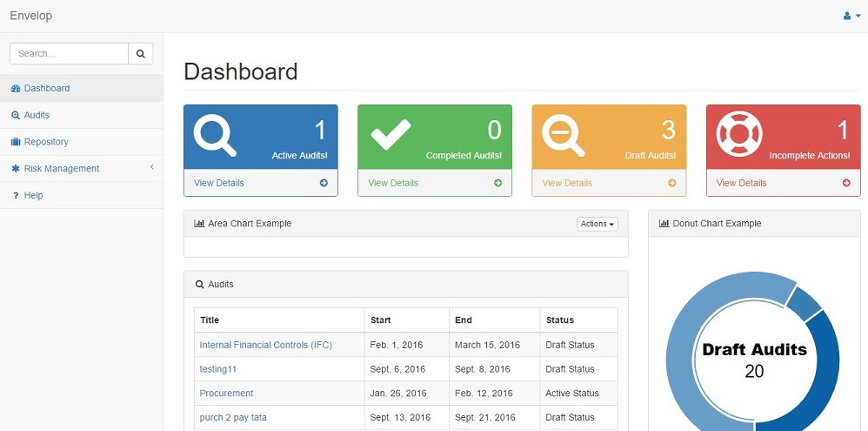The width and height of the screenshot is (868, 431).
Task: Click the green arrow circle on Completed Audits card
Action: click(497, 183)
